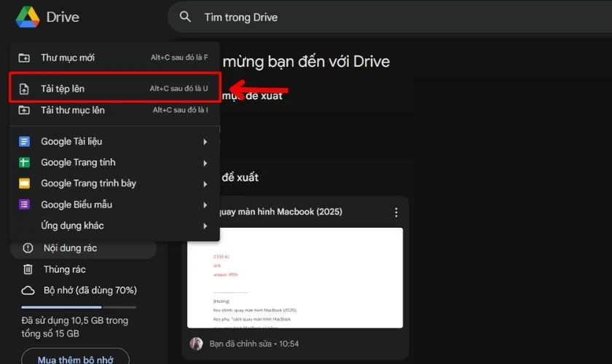This screenshot has width=612, height=364.
Task: Click the 'mừng bạn đến với Drive' heading
Action: coord(306,62)
